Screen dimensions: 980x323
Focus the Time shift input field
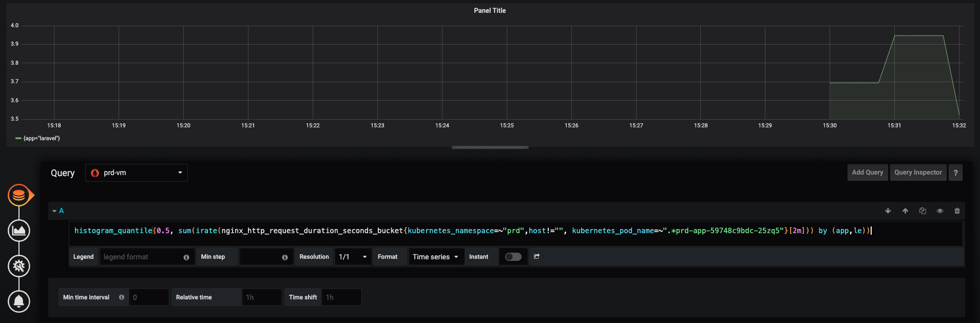pyautogui.click(x=341, y=297)
